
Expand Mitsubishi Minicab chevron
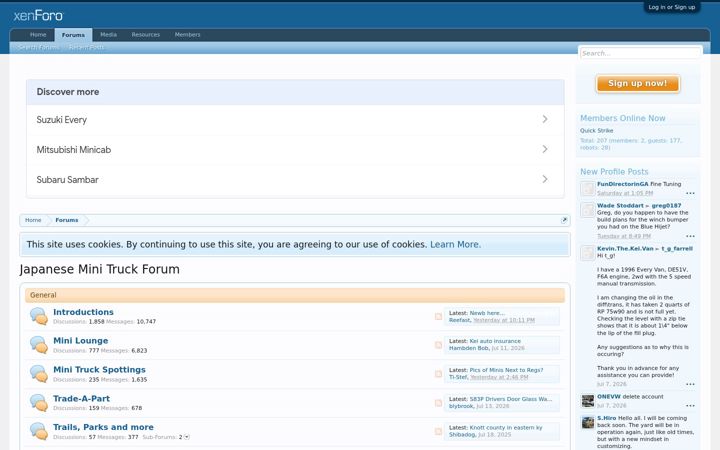[x=545, y=149]
